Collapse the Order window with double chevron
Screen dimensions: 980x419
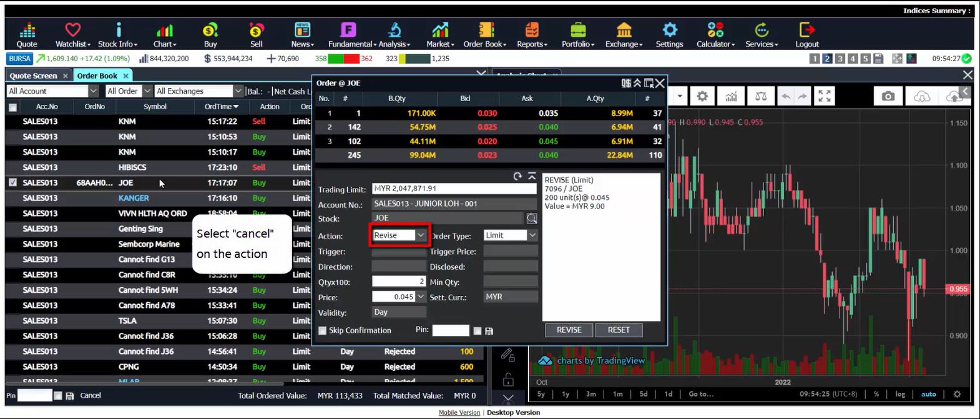point(637,83)
